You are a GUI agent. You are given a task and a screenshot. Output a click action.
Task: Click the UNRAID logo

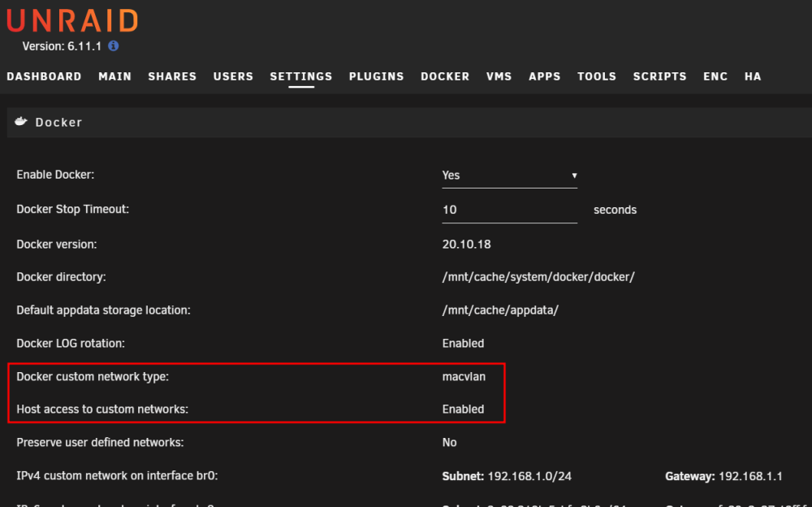(72, 21)
